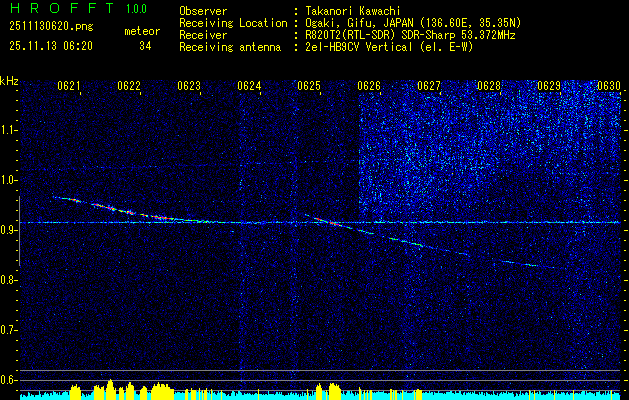
Task: Click the meteor label
Action: point(142,31)
